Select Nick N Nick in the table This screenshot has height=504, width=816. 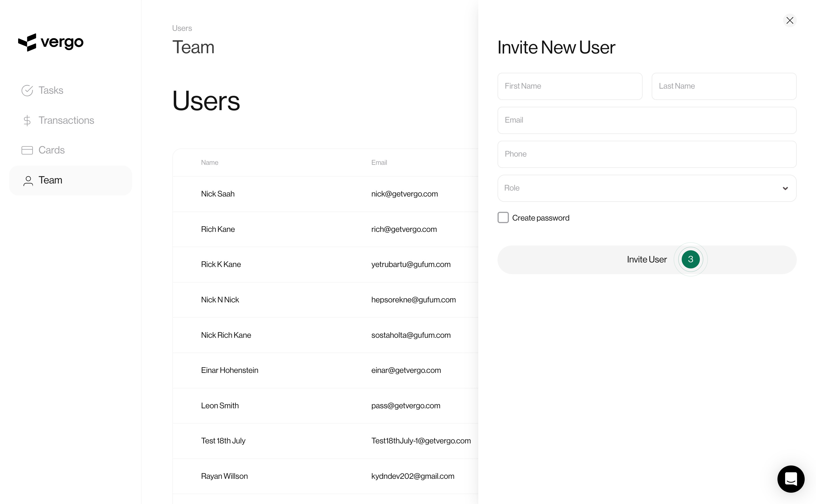(220, 300)
